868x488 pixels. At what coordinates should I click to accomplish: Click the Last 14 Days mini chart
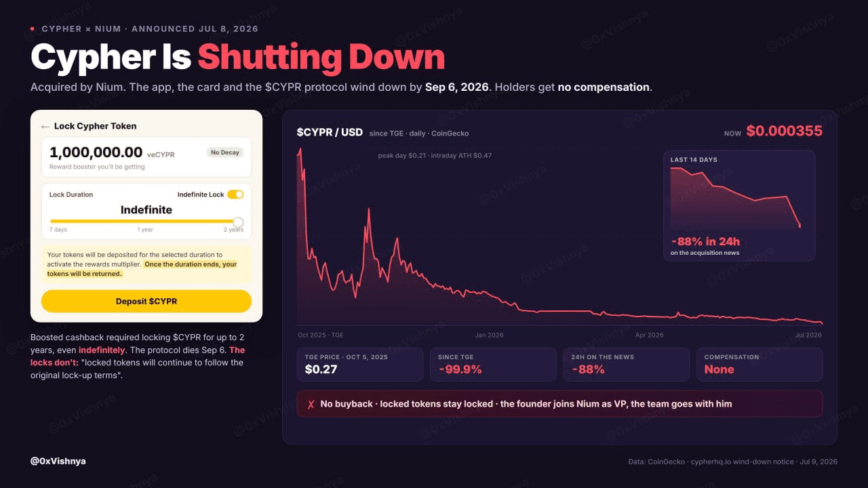[x=739, y=205]
